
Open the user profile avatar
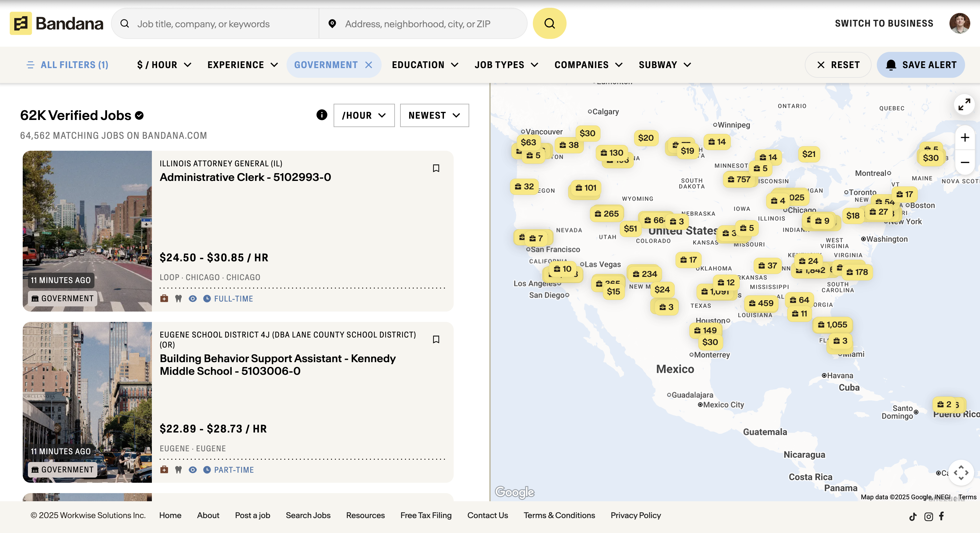(959, 24)
